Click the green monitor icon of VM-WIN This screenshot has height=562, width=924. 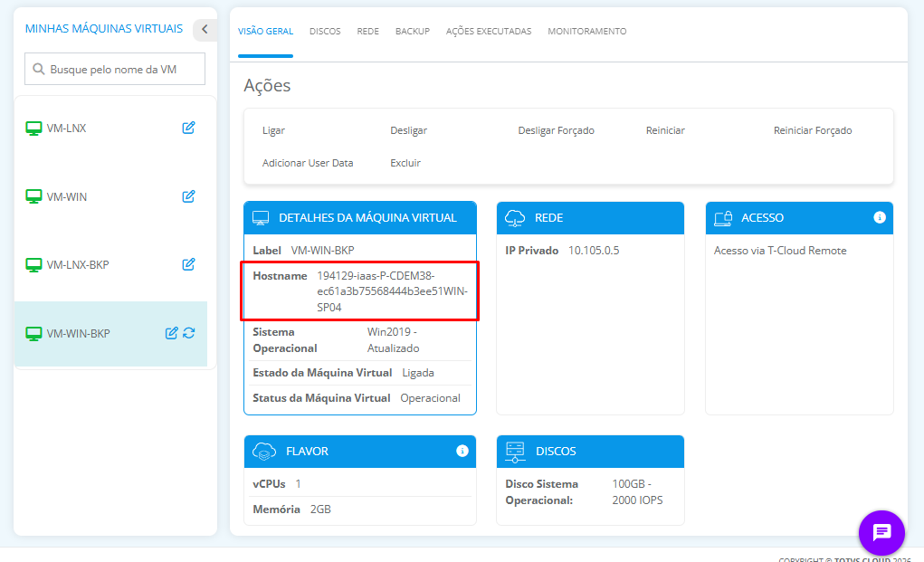[x=33, y=196]
